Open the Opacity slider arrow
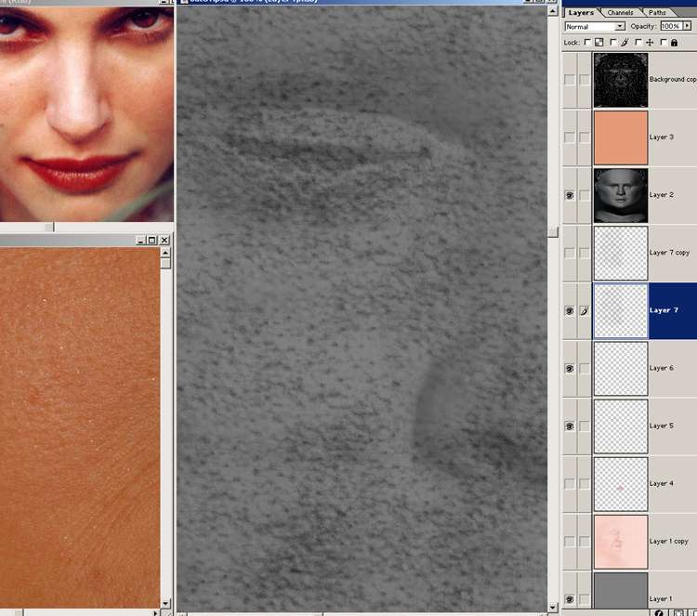697x616 pixels. 687,26
